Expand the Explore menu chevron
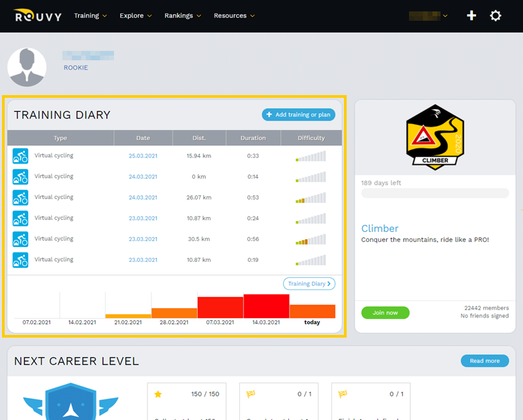 [150, 16]
